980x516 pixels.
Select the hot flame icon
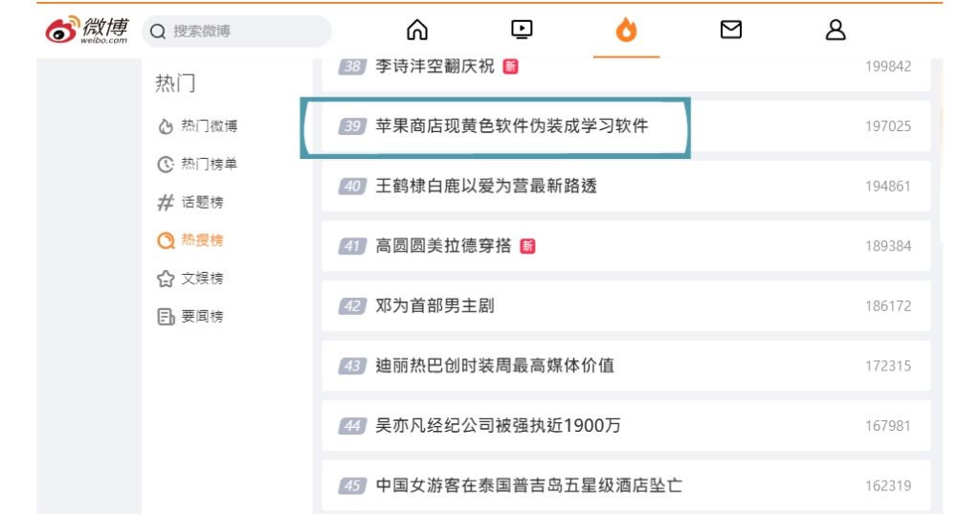(626, 31)
